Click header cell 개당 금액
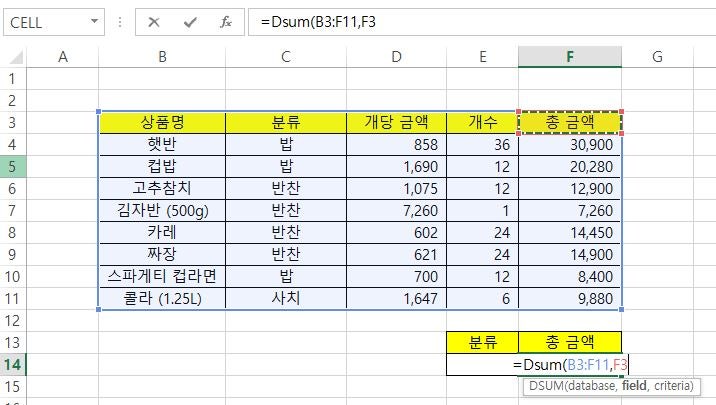The image size is (716, 405). click(x=396, y=122)
